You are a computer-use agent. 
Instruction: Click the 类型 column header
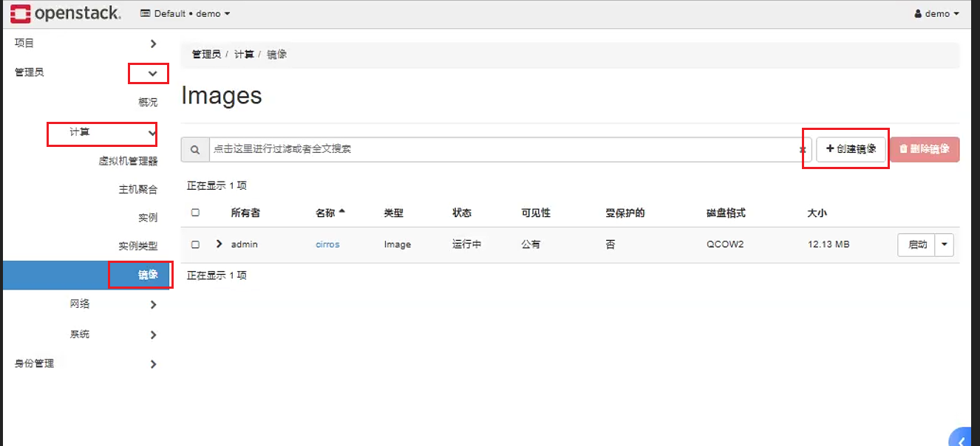[393, 213]
